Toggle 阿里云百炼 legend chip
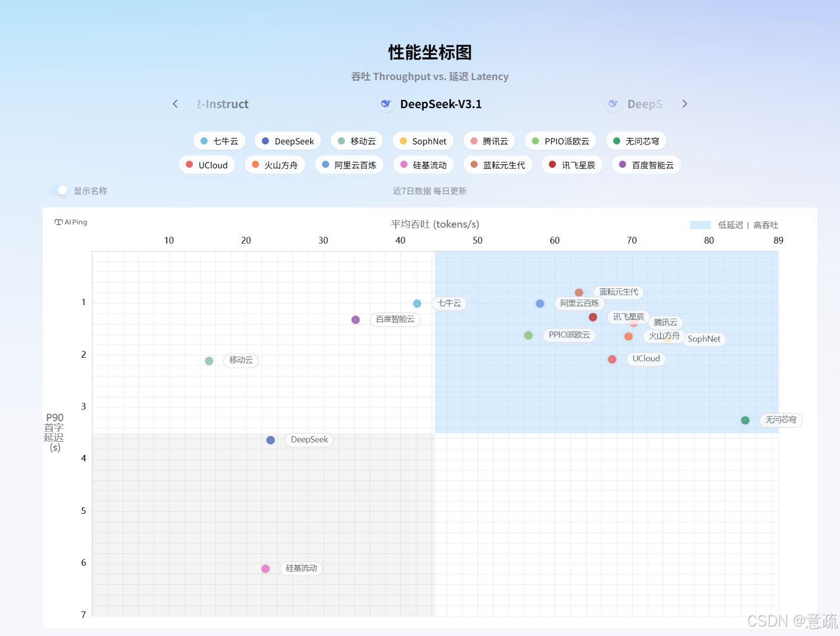The image size is (840, 636). tap(349, 165)
